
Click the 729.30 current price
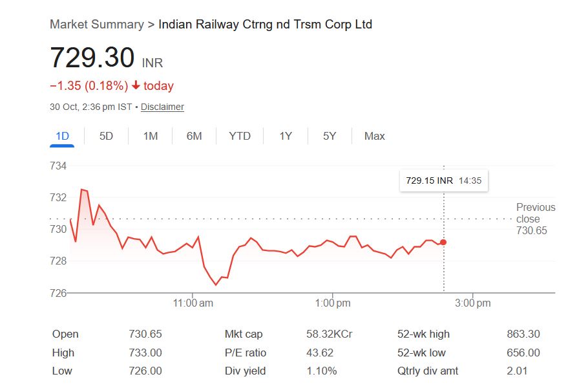92,58
